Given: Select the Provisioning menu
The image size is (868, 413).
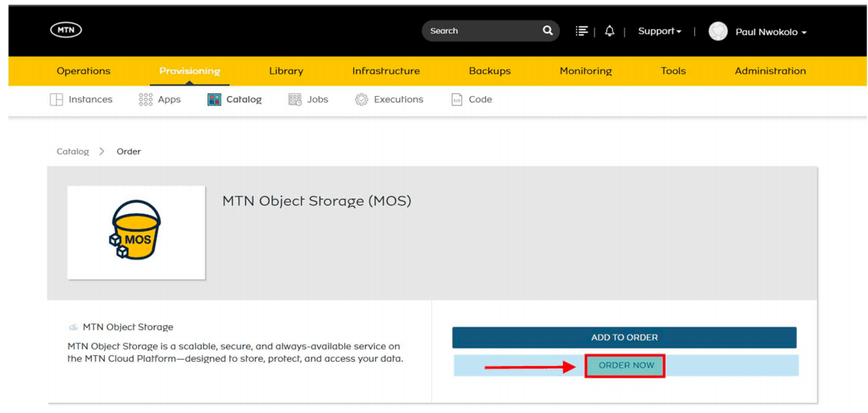Looking at the screenshot, I should click(x=190, y=71).
